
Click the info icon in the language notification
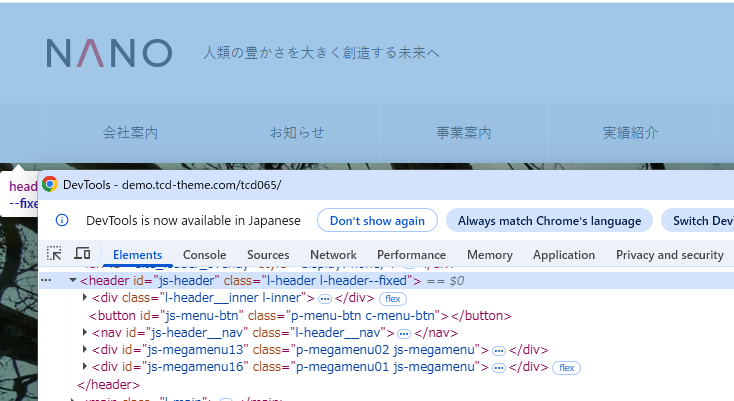coord(62,220)
